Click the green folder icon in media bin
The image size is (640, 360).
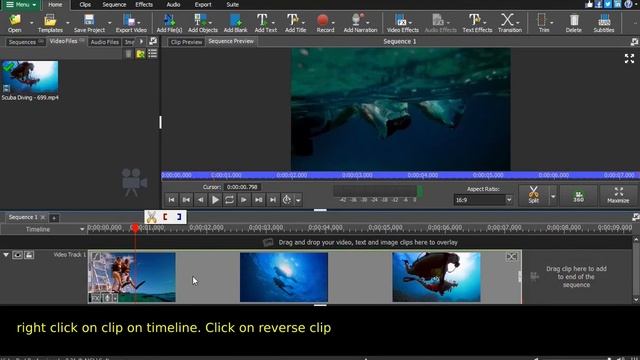click(x=140, y=54)
